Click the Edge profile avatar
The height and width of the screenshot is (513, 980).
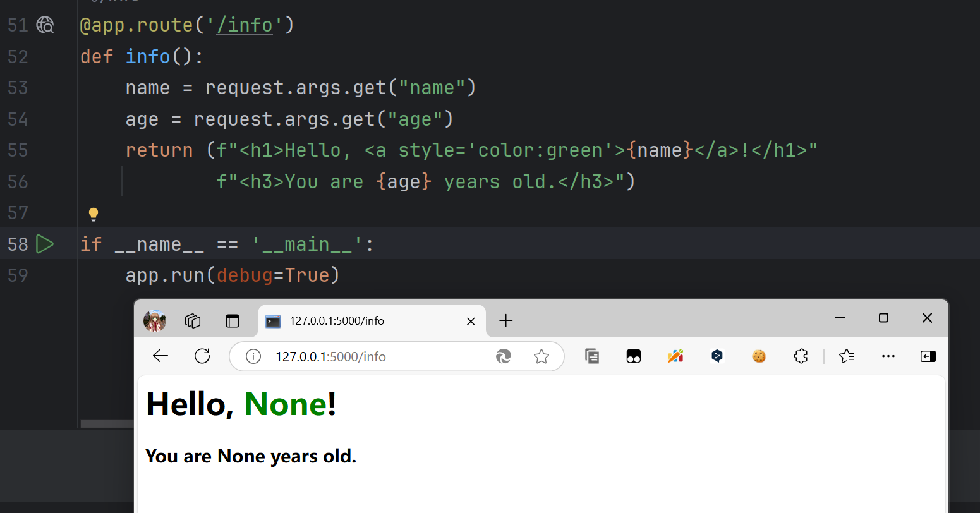155,321
